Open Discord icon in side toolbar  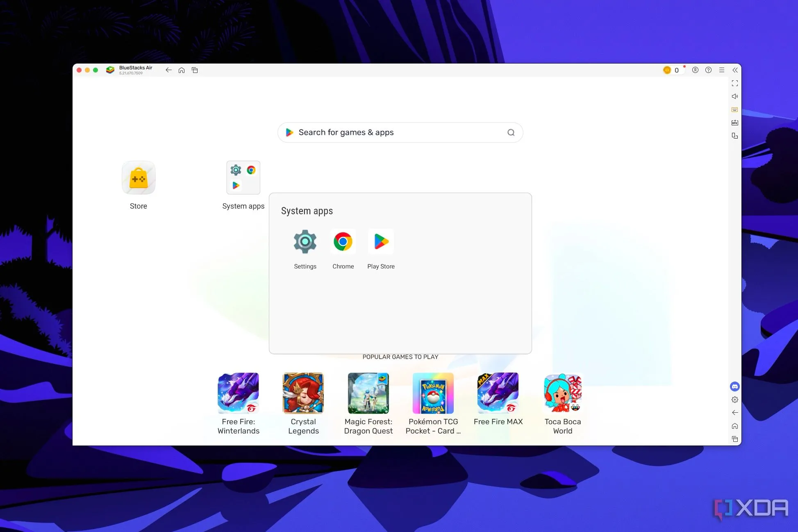point(735,386)
